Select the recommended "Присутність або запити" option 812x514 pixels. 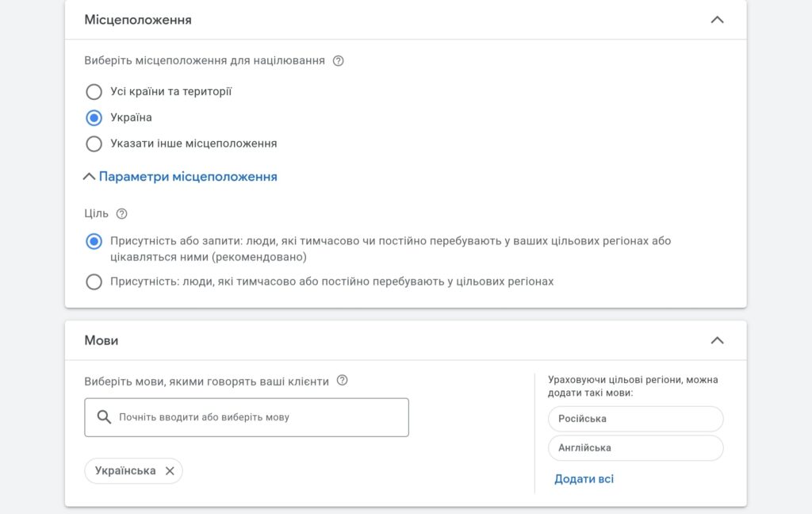pos(94,240)
